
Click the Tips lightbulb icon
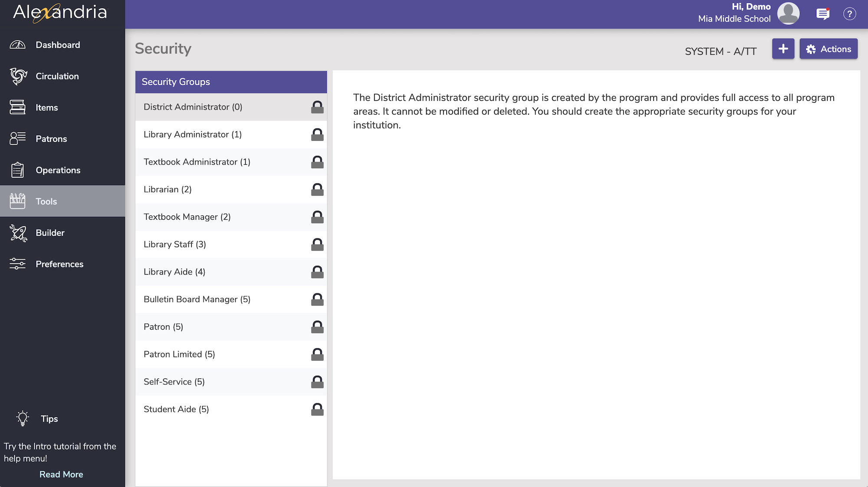click(x=23, y=418)
